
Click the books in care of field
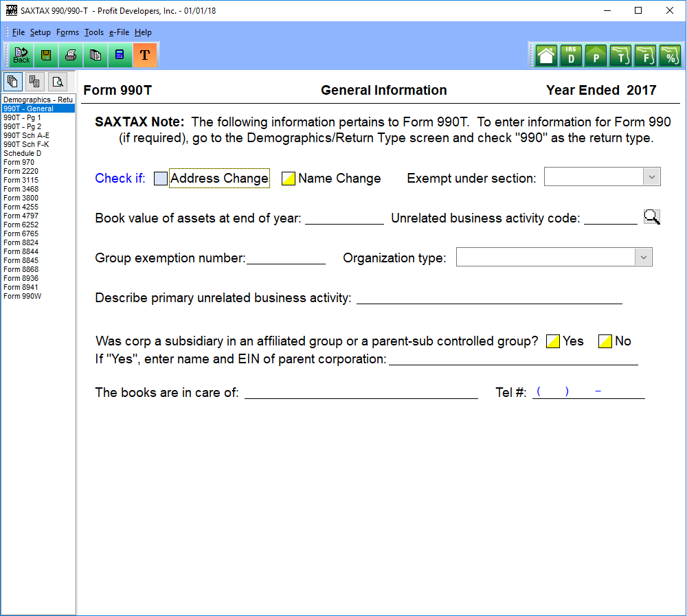pos(361,392)
